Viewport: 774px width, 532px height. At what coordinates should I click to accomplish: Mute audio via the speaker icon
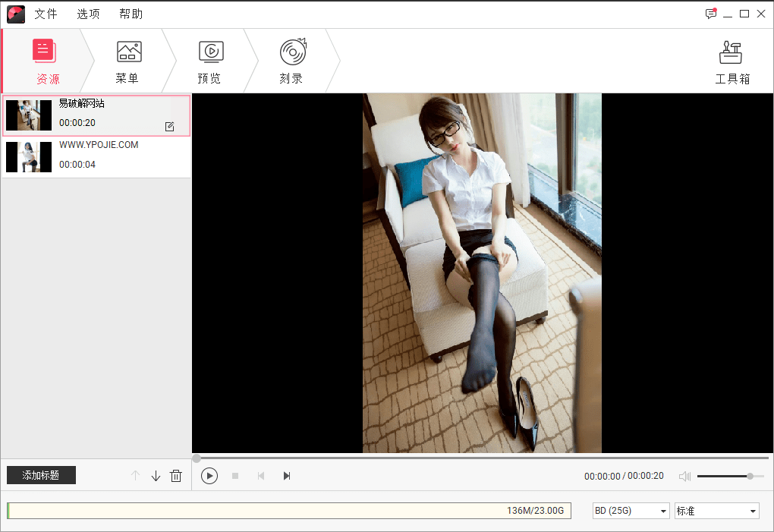pyautogui.click(x=684, y=476)
